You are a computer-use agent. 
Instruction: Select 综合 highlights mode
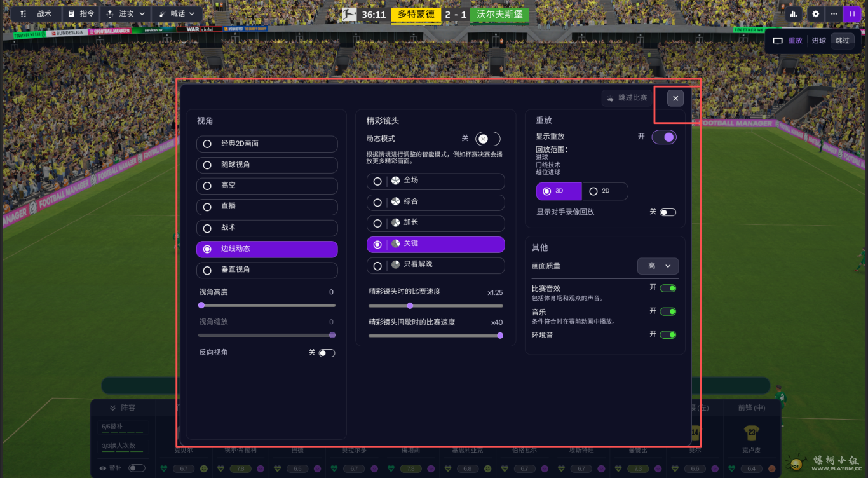[436, 202]
